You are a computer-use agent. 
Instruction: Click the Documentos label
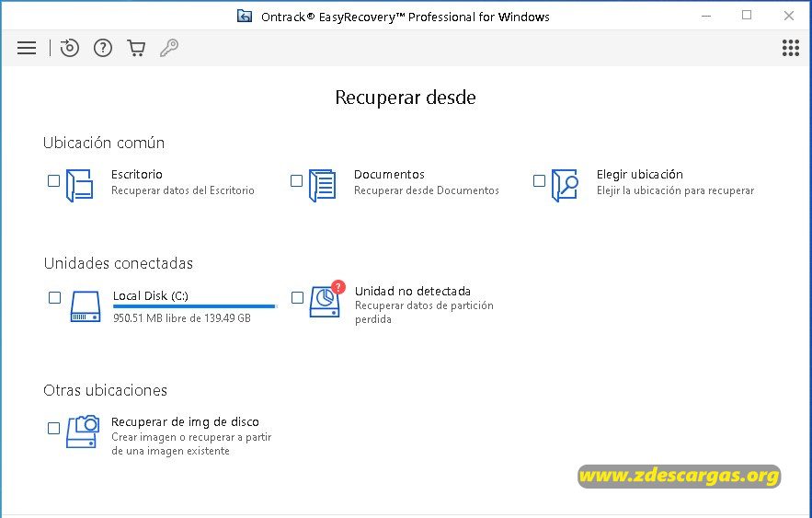coord(389,175)
